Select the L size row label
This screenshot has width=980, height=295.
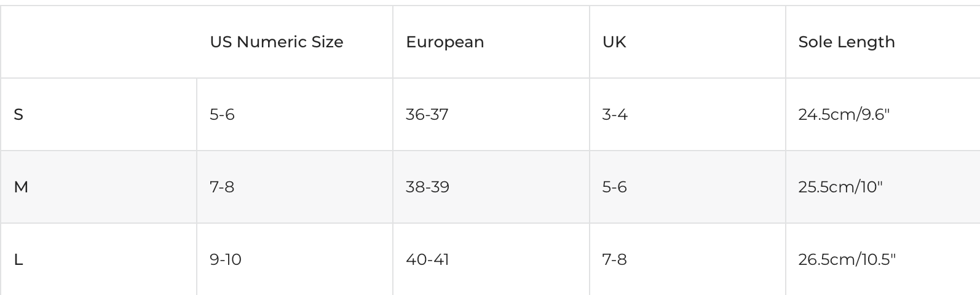click(x=18, y=259)
